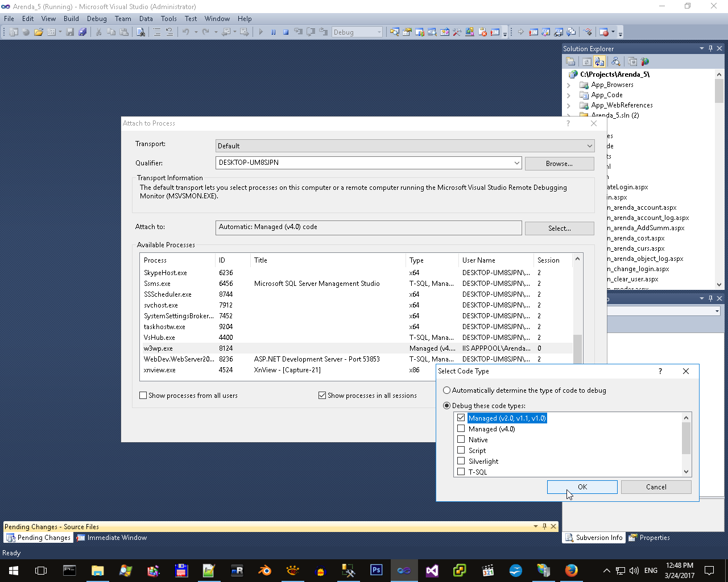Toggle Nest Related Files in Solution Explorer
728x582 pixels.
click(x=599, y=61)
